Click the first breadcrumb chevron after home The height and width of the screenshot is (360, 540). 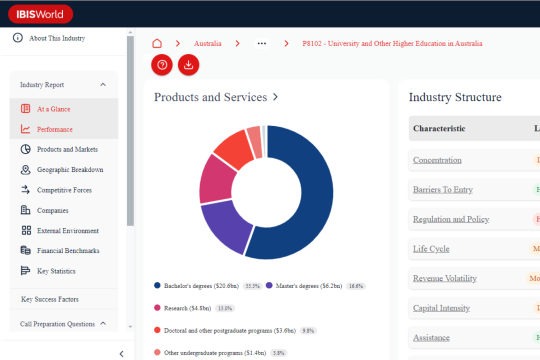click(178, 43)
